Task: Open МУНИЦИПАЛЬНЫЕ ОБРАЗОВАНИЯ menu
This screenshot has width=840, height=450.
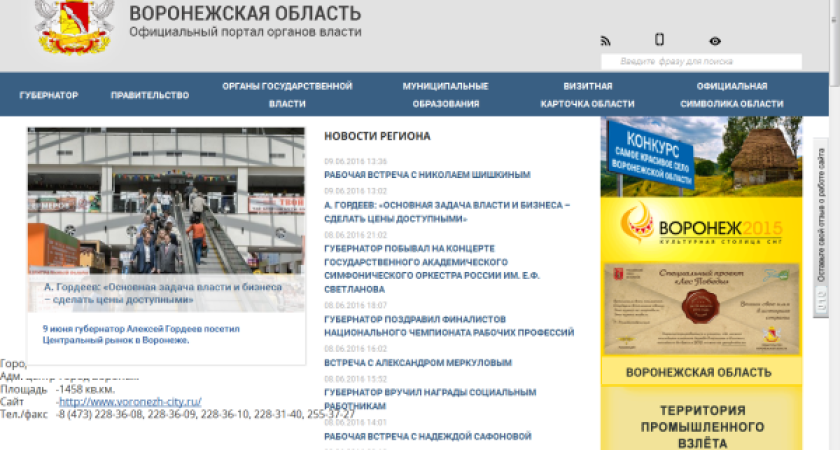Action: tap(446, 95)
